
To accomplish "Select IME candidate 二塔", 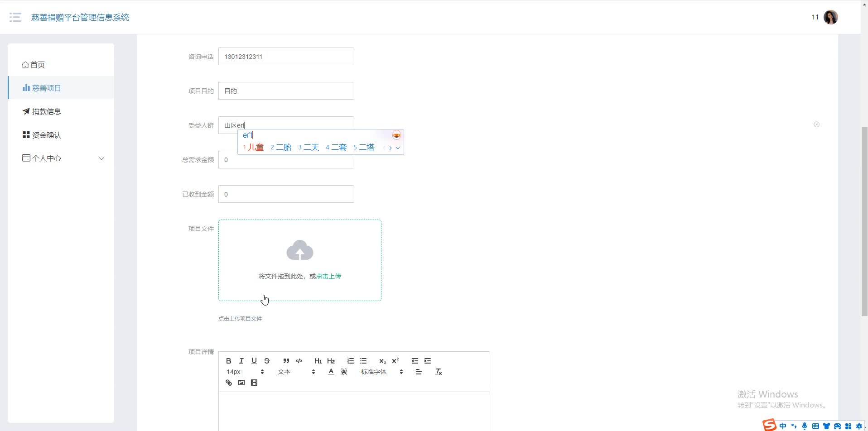I will (x=364, y=147).
